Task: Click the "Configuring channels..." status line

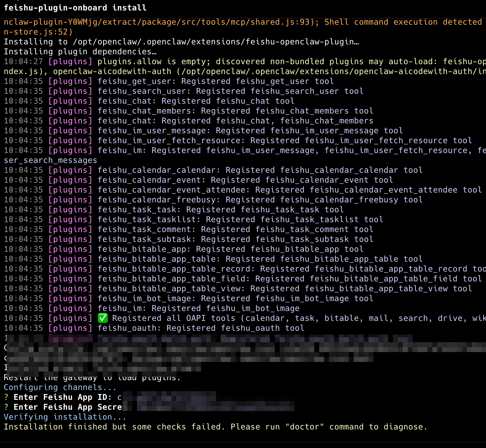Action: [60, 387]
